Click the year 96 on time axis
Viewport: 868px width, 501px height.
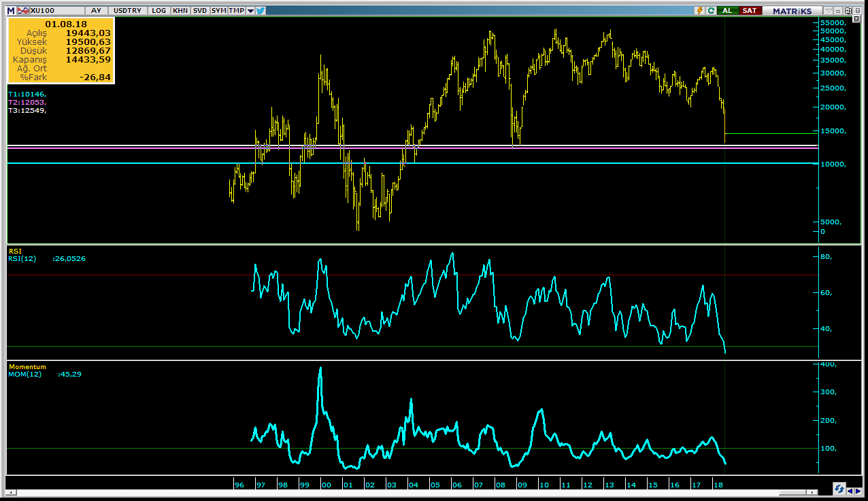point(239,485)
